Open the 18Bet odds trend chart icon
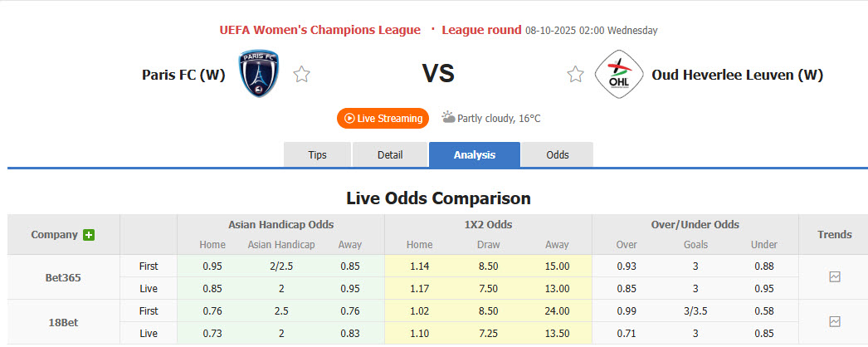The width and height of the screenshot is (868, 347). point(835,321)
